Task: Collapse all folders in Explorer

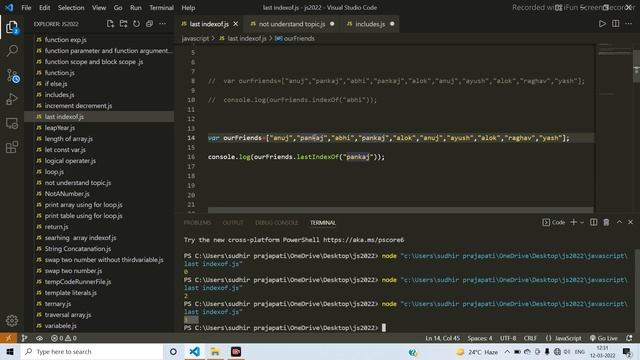Action: click(x=149, y=24)
